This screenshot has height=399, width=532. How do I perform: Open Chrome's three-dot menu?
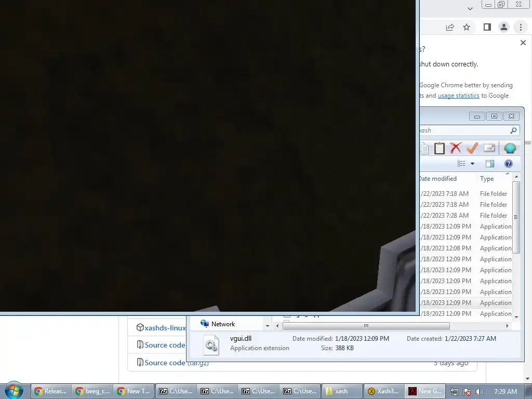click(521, 27)
